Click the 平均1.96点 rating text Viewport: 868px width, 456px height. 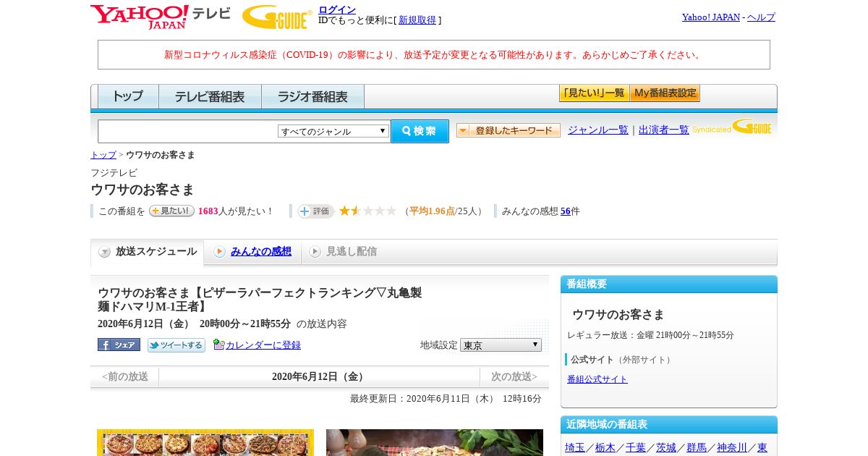[432, 211]
